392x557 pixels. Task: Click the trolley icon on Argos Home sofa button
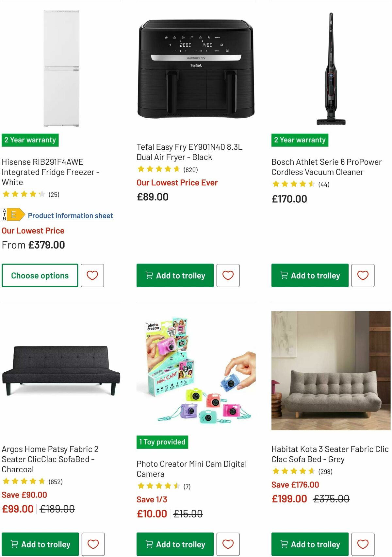(14, 544)
